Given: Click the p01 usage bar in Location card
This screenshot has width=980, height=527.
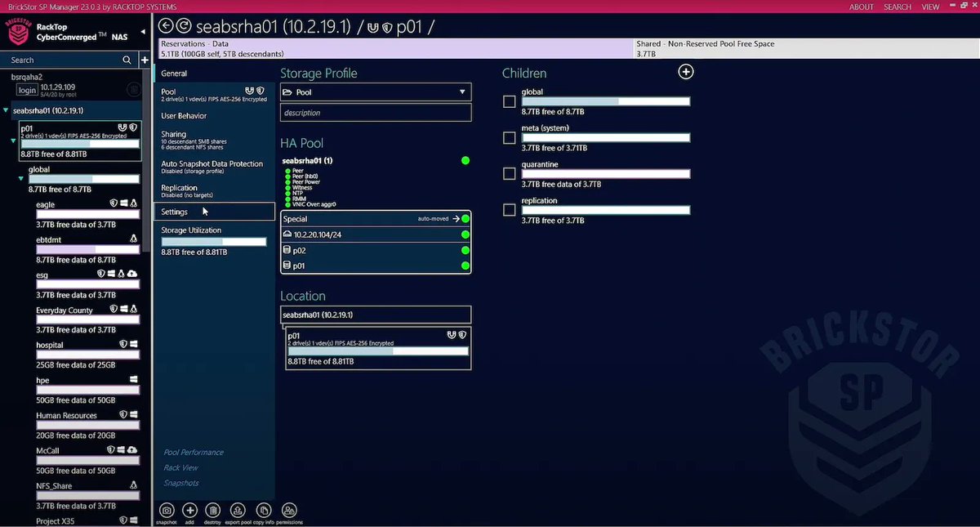Looking at the screenshot, I should 378,351.
